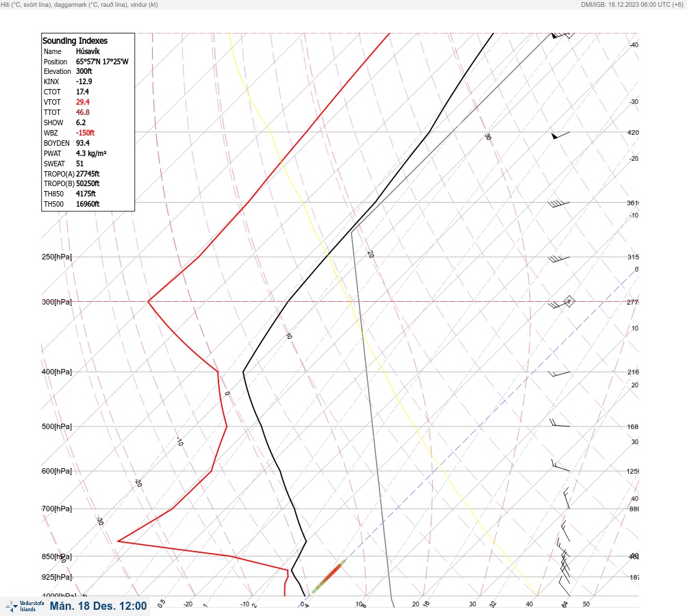
Task: Click the 315 height label on right axis
Action: pos(633,257)
